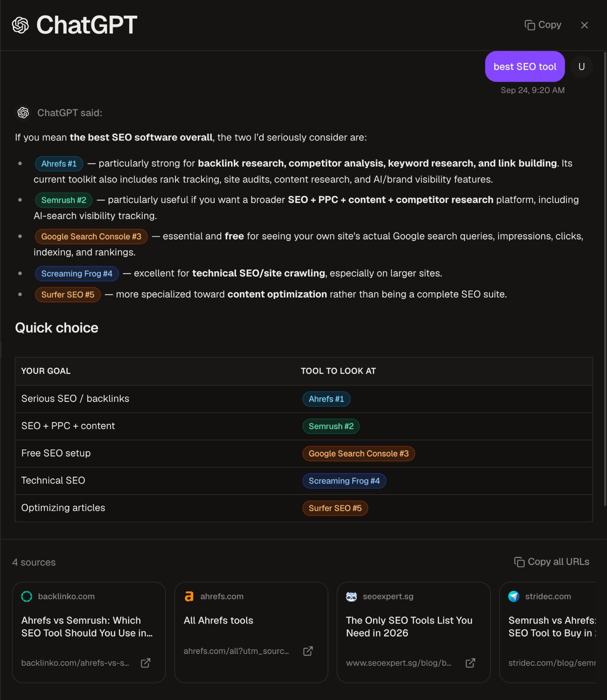Click URL text 'backlinko.com/ahrefs-vs-s...'
Image resolution: width=607 pixels, height=700 pixels.
click(x=75, y=663)
